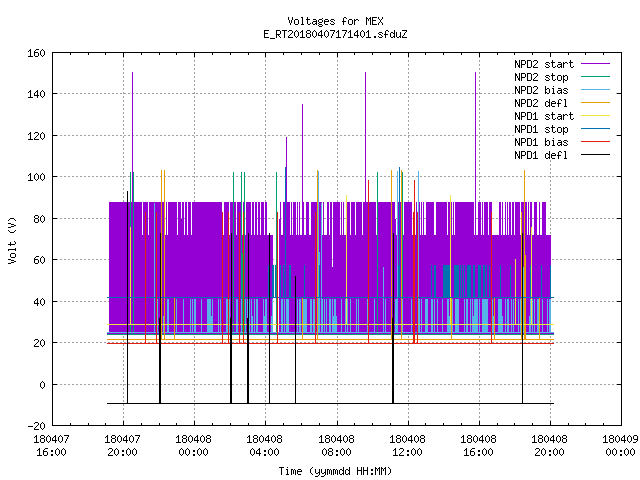Click the Time (yymmdd HH:MM) x-axis label
The image size is (640, 480).
point(335,471)
